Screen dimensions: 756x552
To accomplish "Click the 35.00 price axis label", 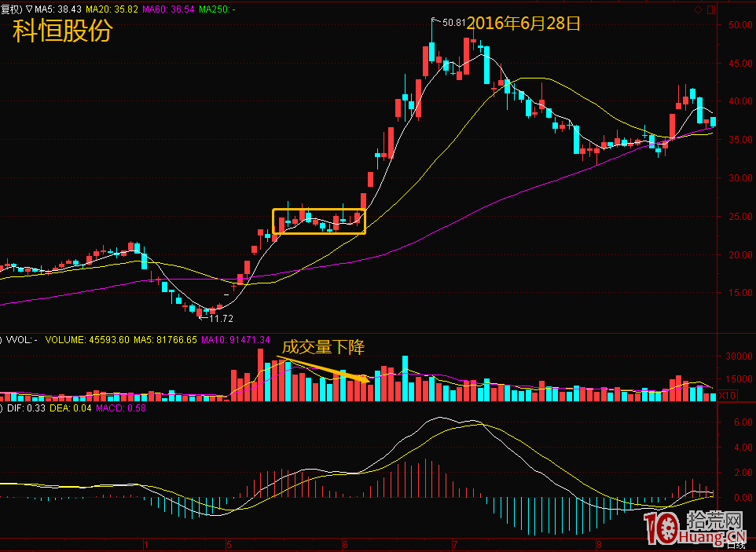I will pos(740,140).
